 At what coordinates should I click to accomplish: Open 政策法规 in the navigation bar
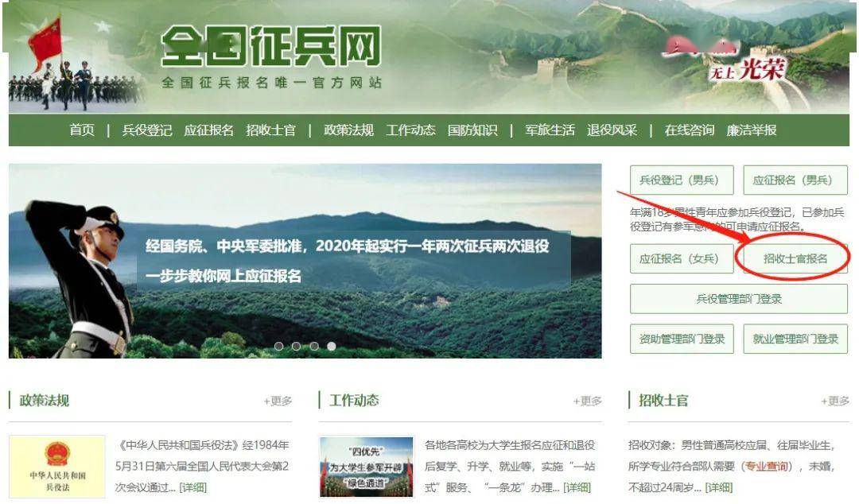(348, 130)
